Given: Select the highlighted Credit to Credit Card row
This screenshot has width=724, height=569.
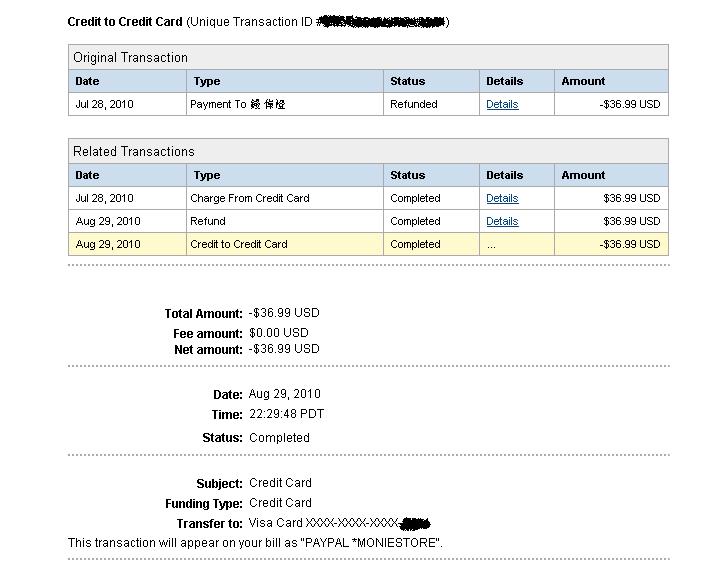Looking at the screenshot, I should [x=368, y=244].
